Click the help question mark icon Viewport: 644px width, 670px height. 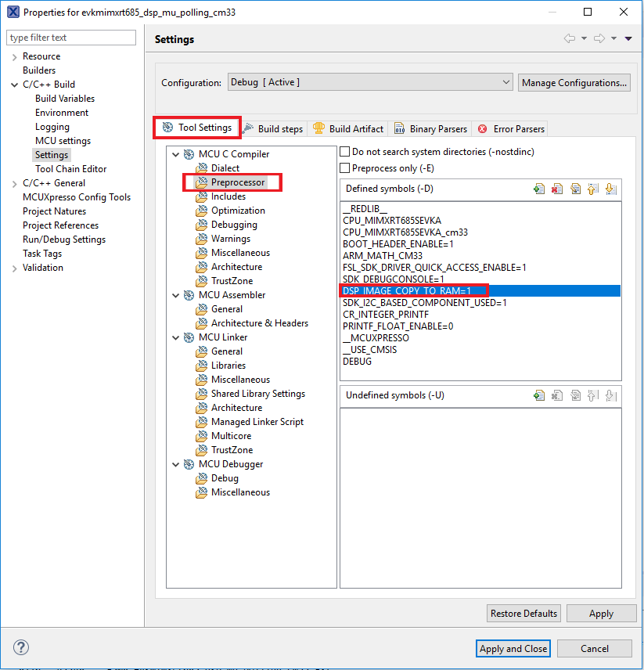pos(21,647)
